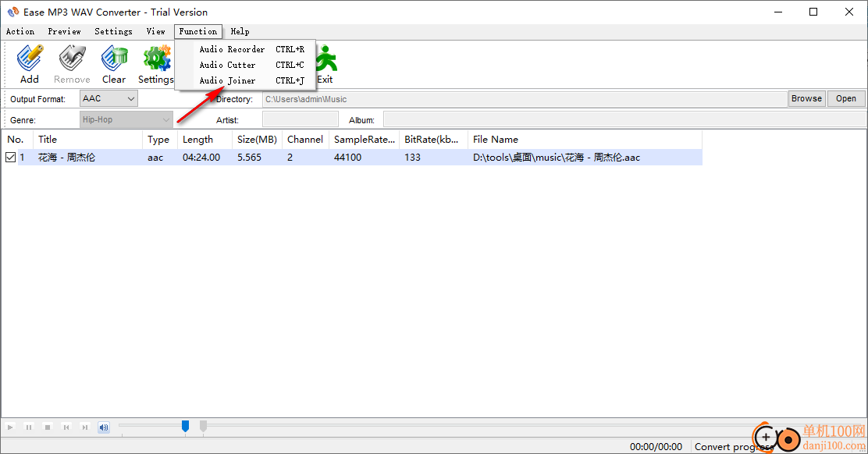Viewport: 868px width, 454px height.
Task: Click the length value 04:24.00
Action: (201, 158)
